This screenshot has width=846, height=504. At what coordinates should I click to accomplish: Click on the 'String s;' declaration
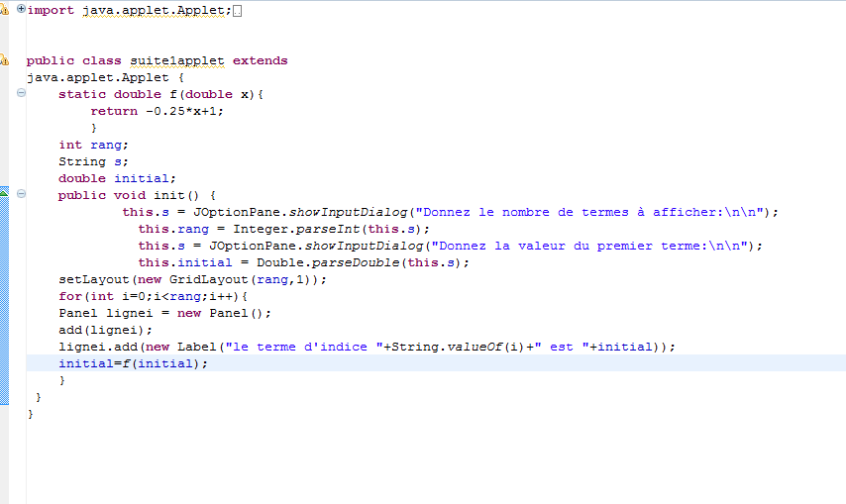(93, 161)
